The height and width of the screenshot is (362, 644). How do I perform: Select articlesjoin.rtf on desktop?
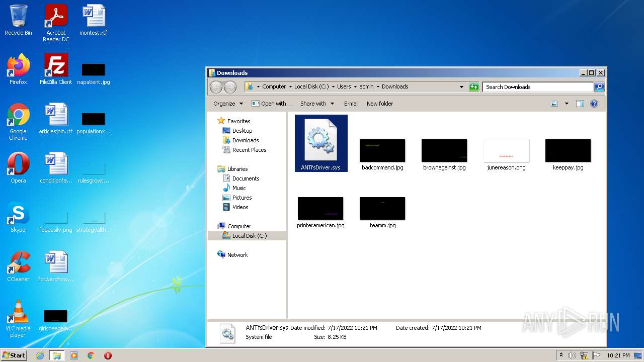(x=56, y=119)
